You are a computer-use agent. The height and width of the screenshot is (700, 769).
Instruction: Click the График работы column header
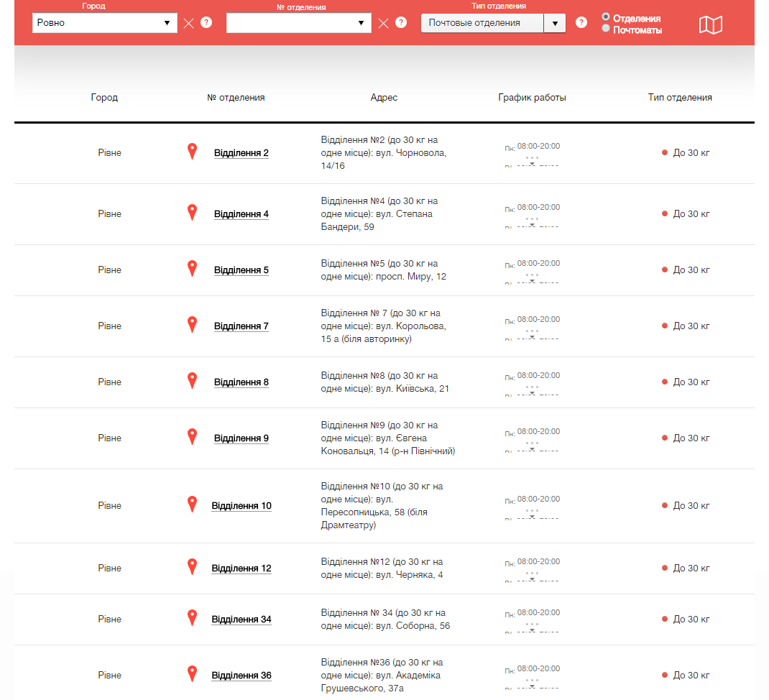(532, 98)
